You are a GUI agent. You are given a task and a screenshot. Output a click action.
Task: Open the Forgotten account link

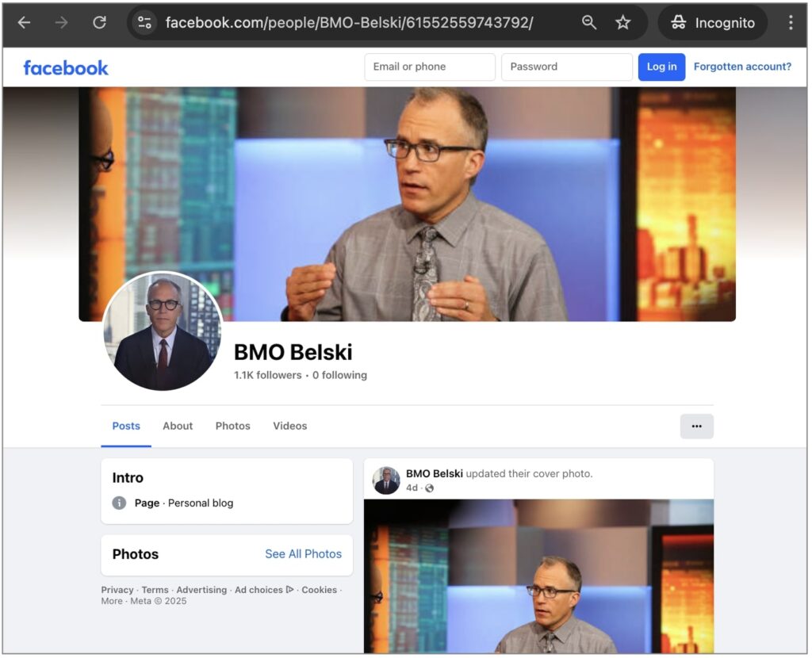pyautogui.click(x=742, y=67)
